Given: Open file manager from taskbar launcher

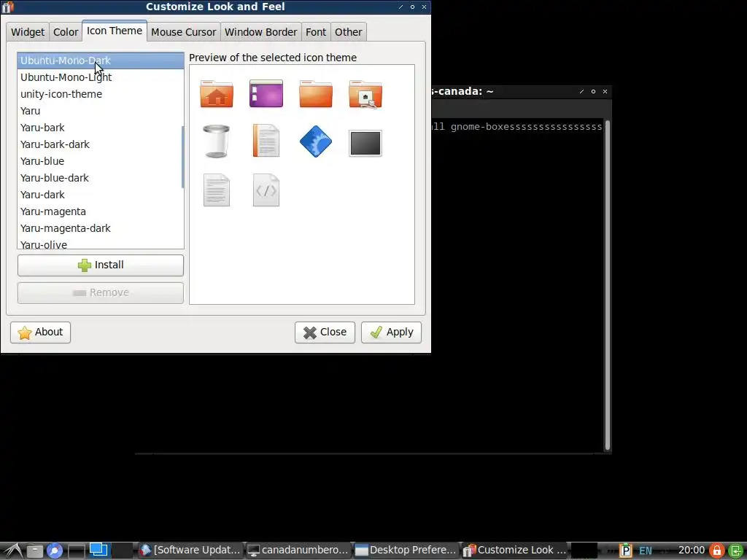Looking at the screenshot, I should pos(34,551).
